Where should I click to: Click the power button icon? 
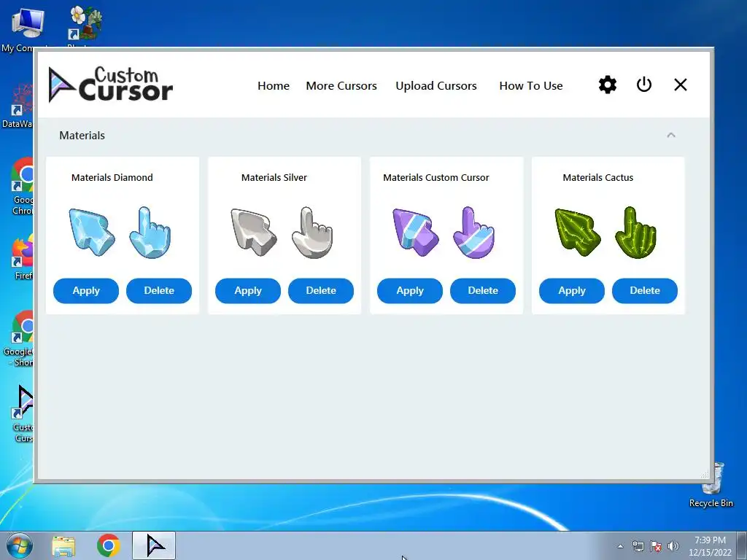point(643,85)
